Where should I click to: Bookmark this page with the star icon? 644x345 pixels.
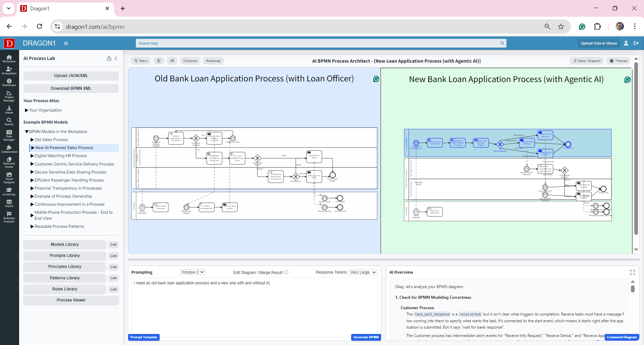561,26
